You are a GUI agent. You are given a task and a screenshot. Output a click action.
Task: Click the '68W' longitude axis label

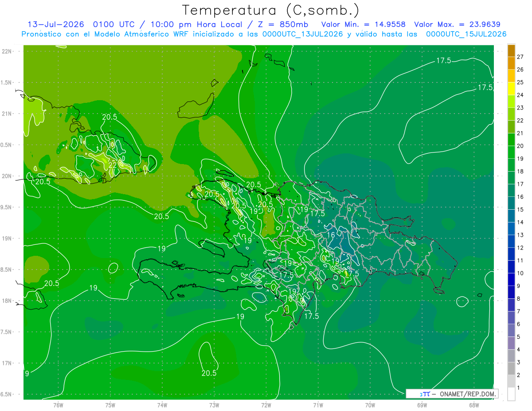474,405
